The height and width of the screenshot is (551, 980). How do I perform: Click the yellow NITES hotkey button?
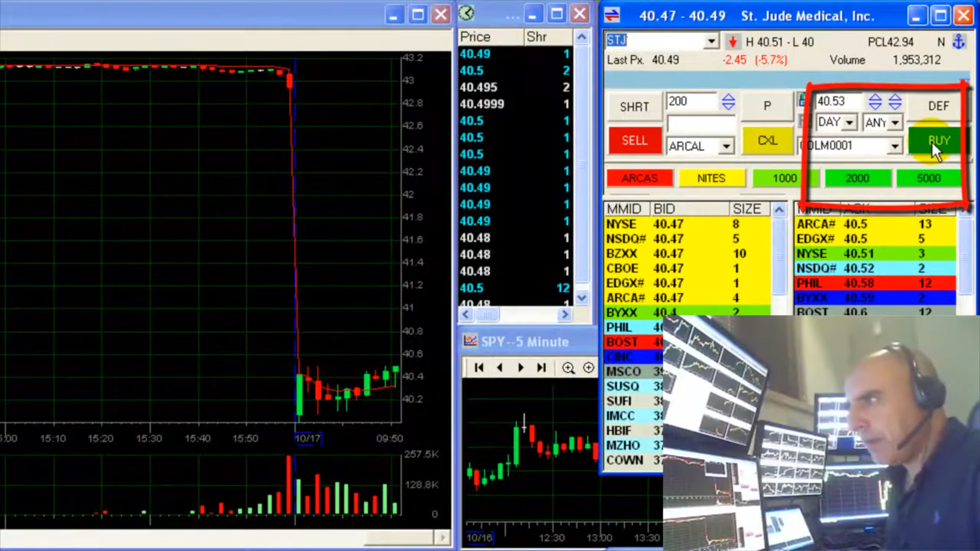[711, 178]
